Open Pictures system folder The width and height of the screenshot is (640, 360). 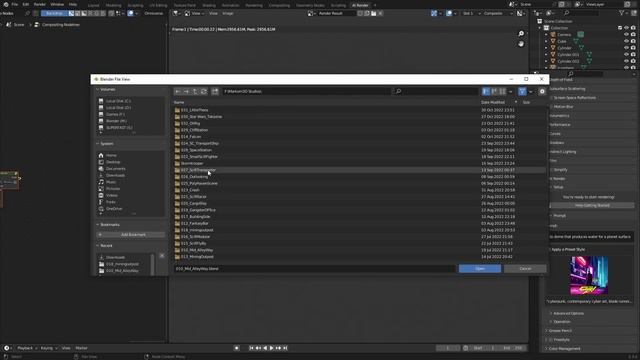(x=113, y=189)
